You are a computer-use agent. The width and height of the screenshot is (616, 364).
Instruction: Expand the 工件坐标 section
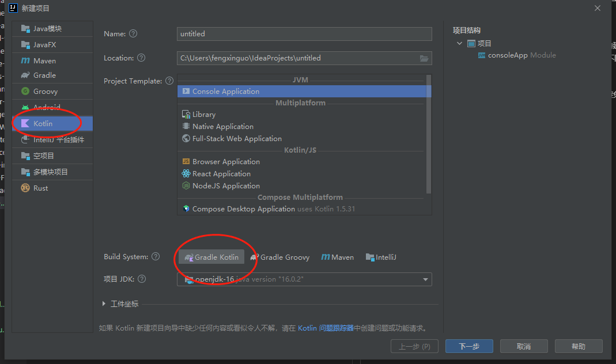pos(104,304)
